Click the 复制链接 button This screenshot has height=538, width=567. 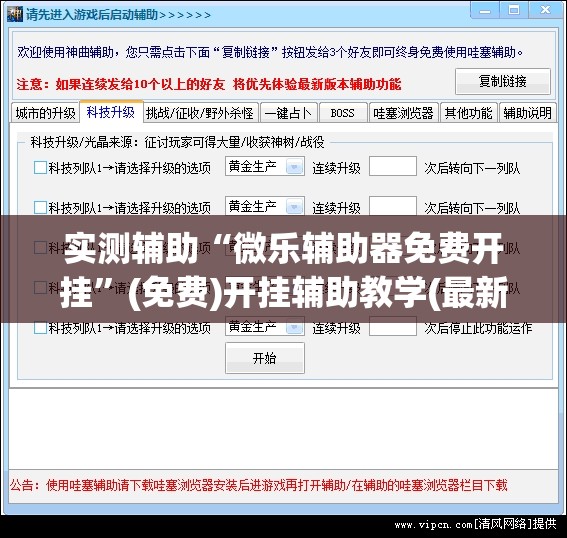[x=503, y=81]
